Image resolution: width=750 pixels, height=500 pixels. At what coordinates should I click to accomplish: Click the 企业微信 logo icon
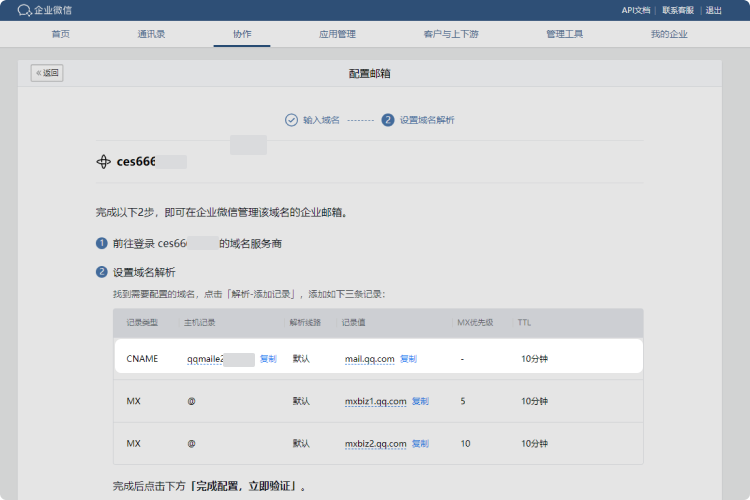[24, 10]
